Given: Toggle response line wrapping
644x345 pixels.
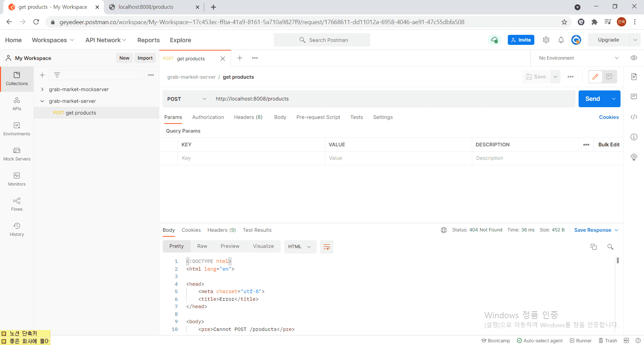Looking at the screenshot, I should click(326, 247).
